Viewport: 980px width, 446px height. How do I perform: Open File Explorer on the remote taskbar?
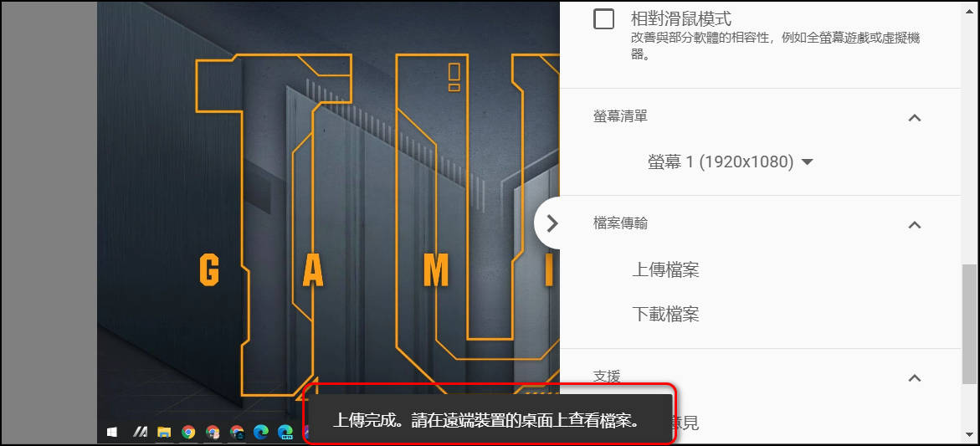click(164, 432)
